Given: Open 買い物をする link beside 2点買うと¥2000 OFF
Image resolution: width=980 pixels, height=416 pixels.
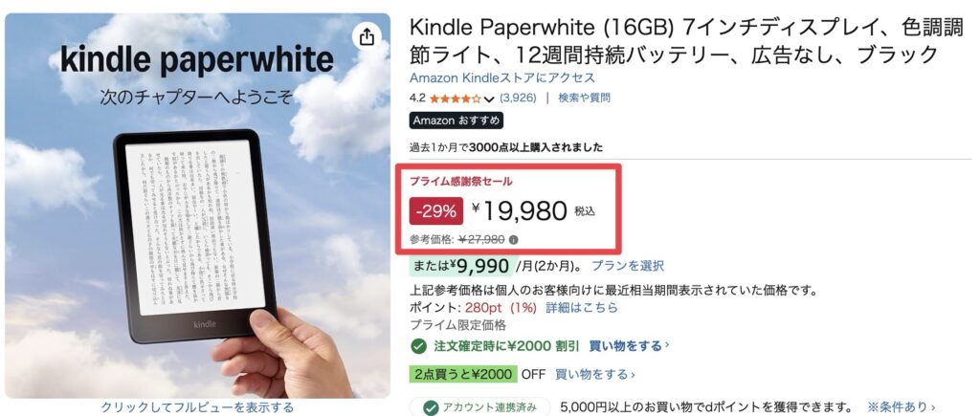Looking at the screenshot, I should pos(593,374).
